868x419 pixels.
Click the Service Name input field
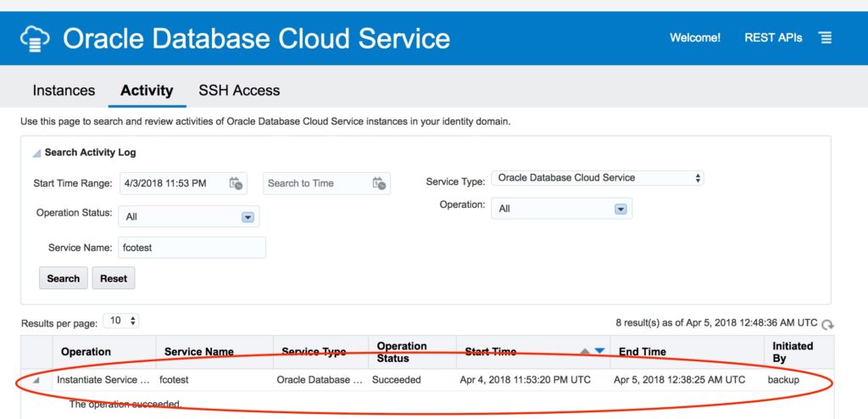click(192, 248)
